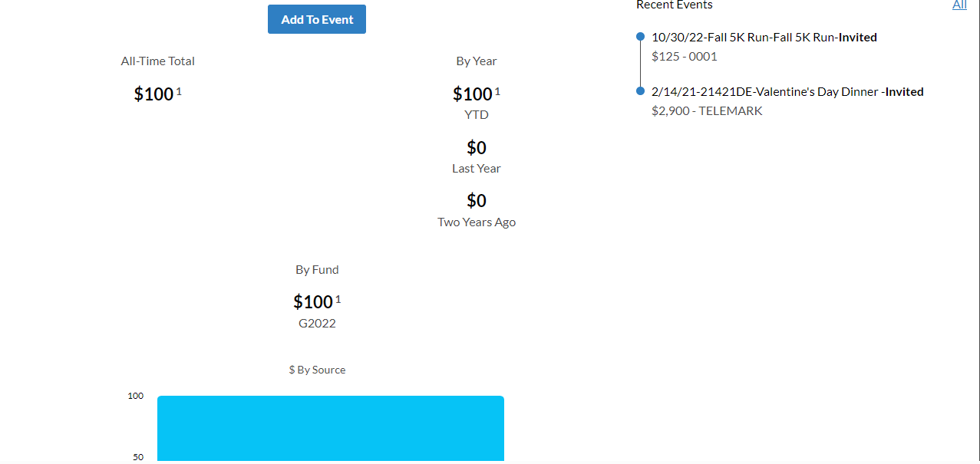Click the superscript 1 beside YTD amount
Image resolution: width=980 pixels, height=464 pixels.
(497, 91)
